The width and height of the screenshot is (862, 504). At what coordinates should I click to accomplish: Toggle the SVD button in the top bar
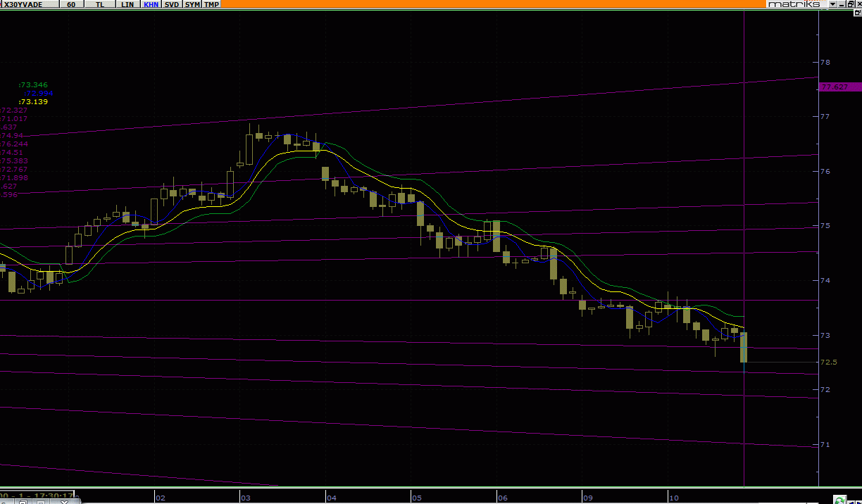click(171, 4)
